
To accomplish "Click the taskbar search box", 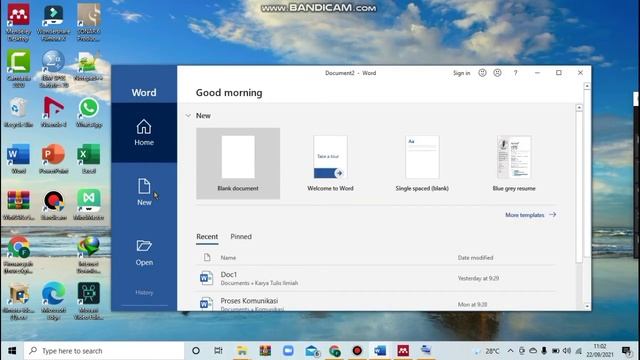I will [104, 351].
